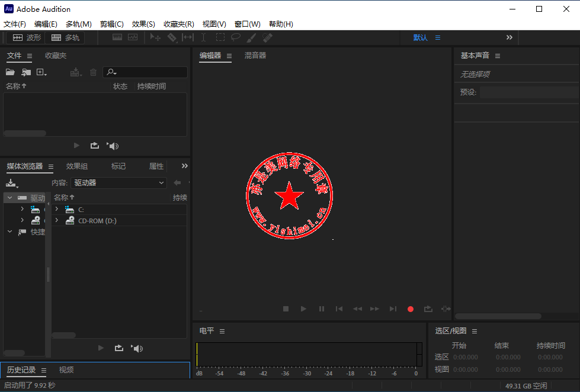Select the Razor tool
The image size is (580, 392).
coord(172,37)
